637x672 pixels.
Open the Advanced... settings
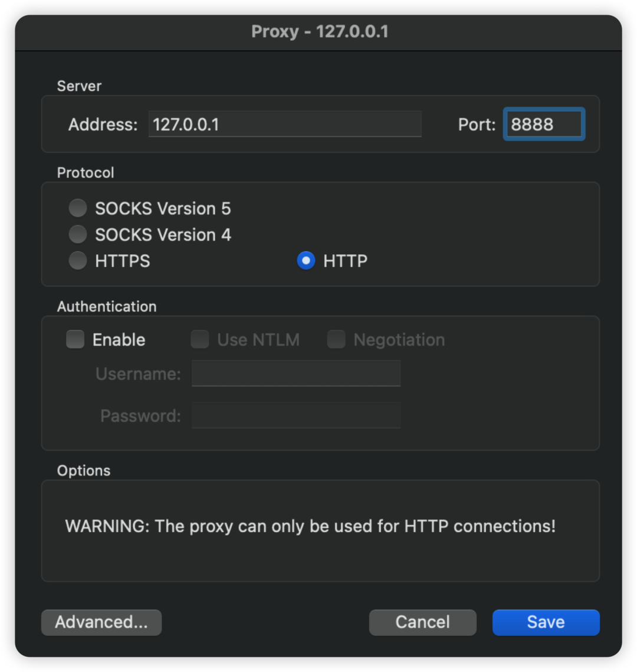(101, 622)
